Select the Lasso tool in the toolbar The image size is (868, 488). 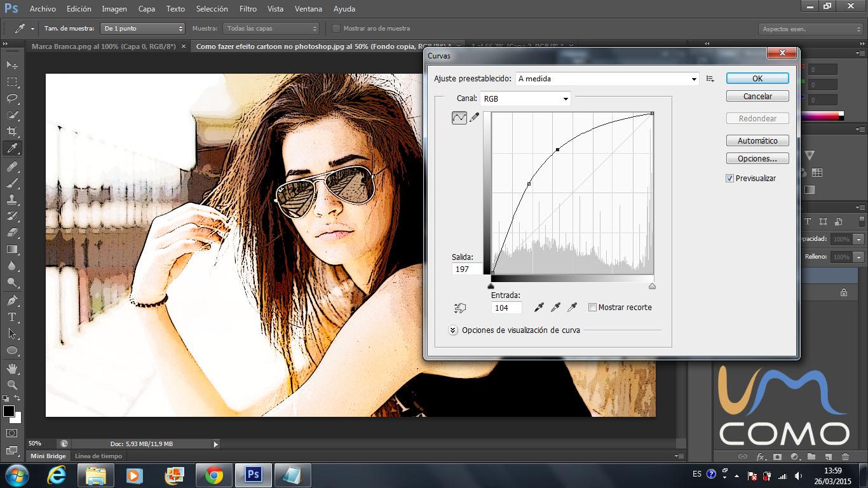click(x=12, y=98)
